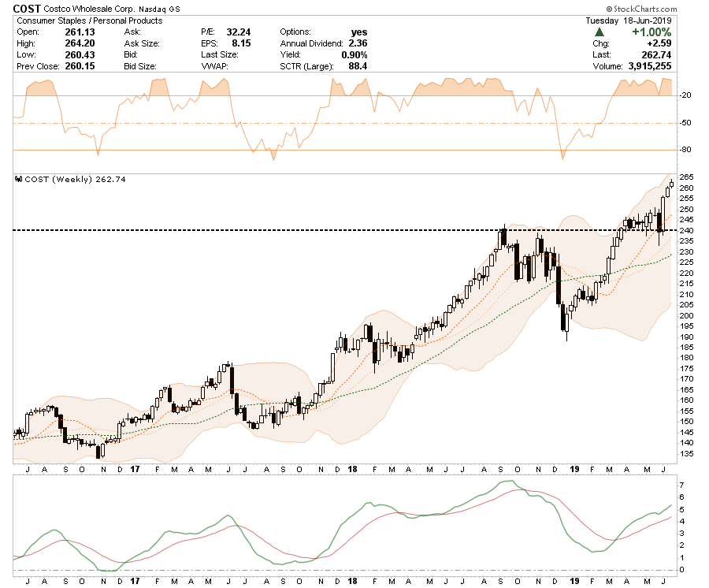This screenshot has width=709, height=588.
Task: Click the -50 level label on oscillator
Action: tap(685, 123)
